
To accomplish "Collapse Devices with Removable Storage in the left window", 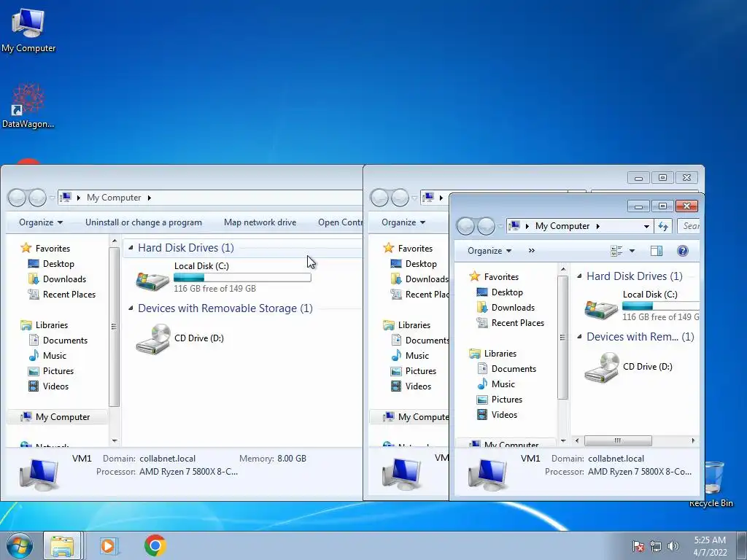I will pyautogui.click(x=131, y=308).
